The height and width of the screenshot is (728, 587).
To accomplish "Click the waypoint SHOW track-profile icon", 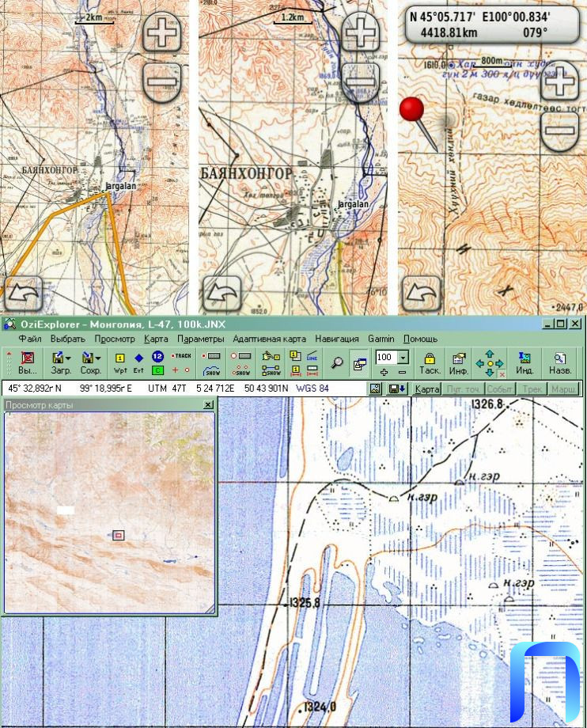I will [211, 371].
